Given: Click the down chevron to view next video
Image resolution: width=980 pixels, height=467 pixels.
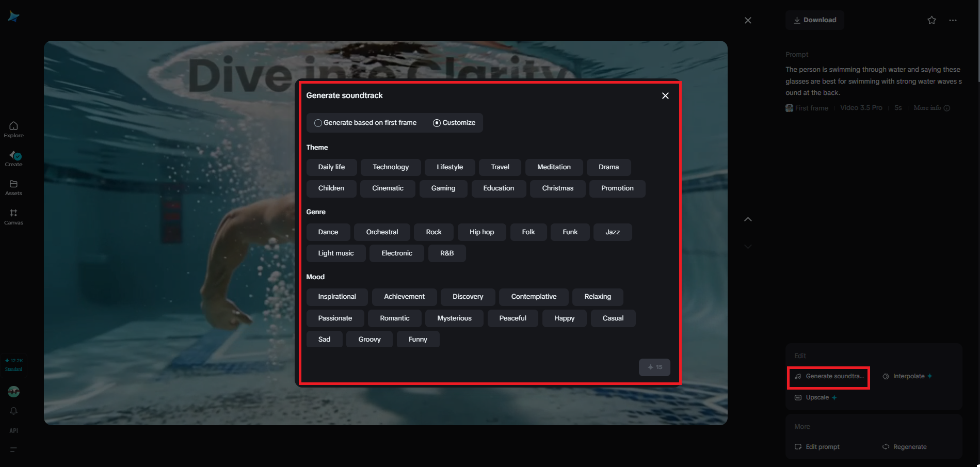Looking at the screenshot, I should 748,246.
